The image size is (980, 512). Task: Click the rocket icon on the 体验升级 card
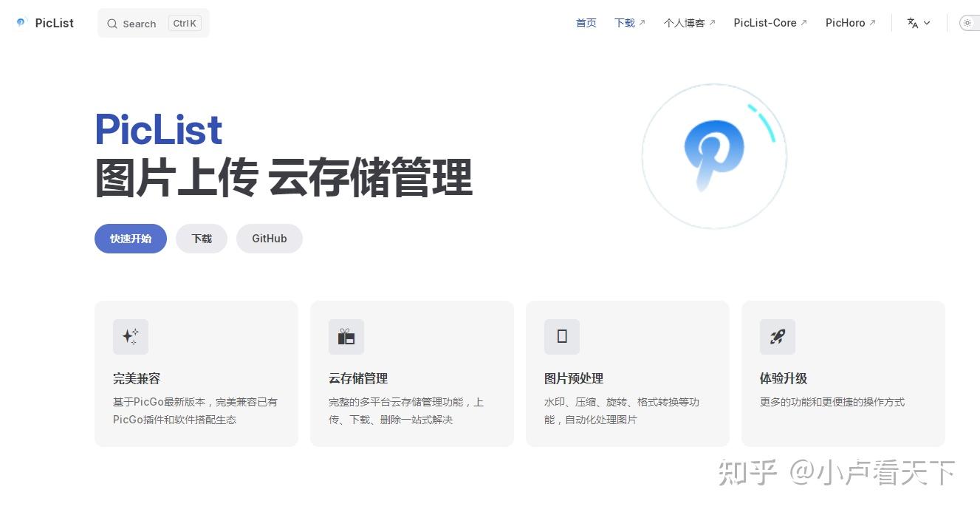click(x=777, y=337)
